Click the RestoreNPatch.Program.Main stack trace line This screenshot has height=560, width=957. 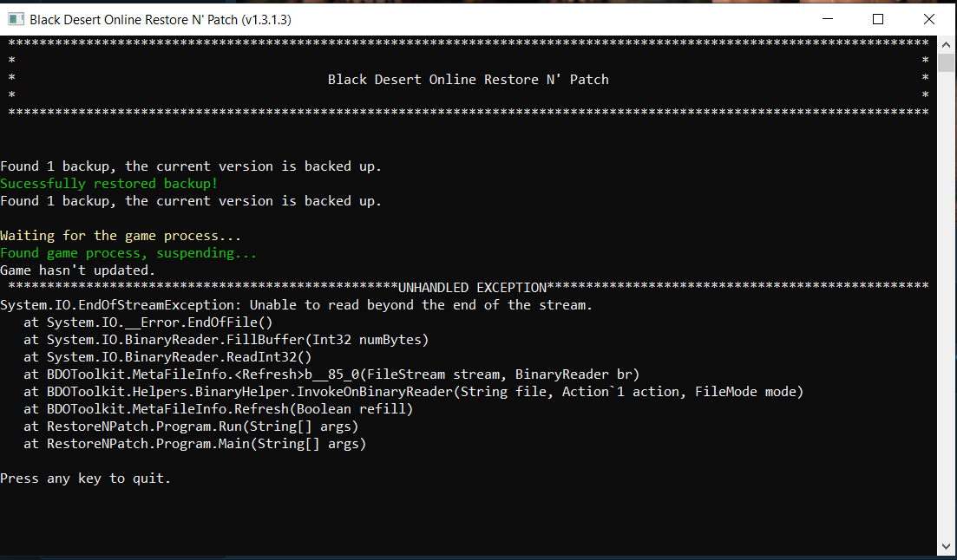(x=195, y=444)
